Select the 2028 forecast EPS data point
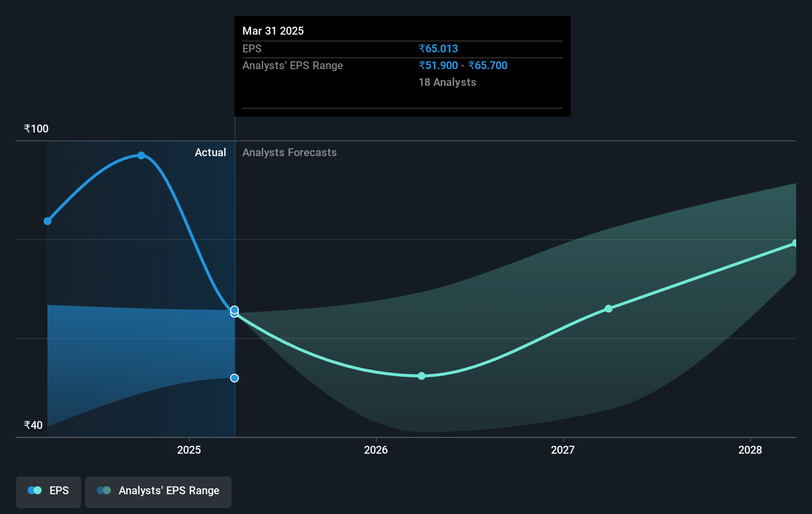Screen dimensions: 812x514 (x=795, y=243)
